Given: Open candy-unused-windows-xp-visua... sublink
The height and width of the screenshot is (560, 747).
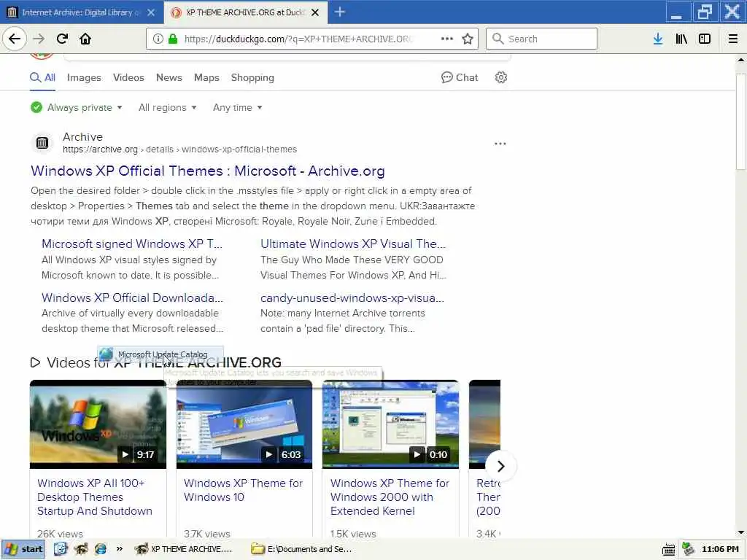Looking at the screenshot, I should (x=352, y=298).
